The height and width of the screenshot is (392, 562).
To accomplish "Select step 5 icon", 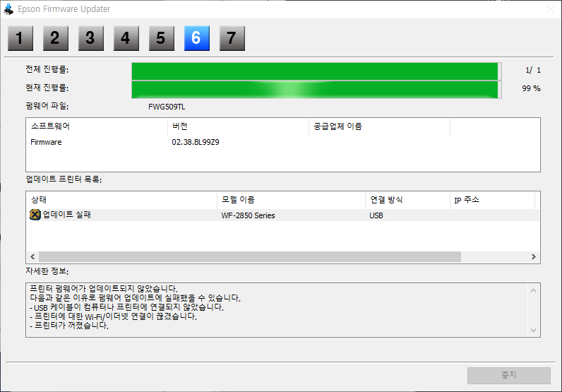I will (x=162, y=38).
